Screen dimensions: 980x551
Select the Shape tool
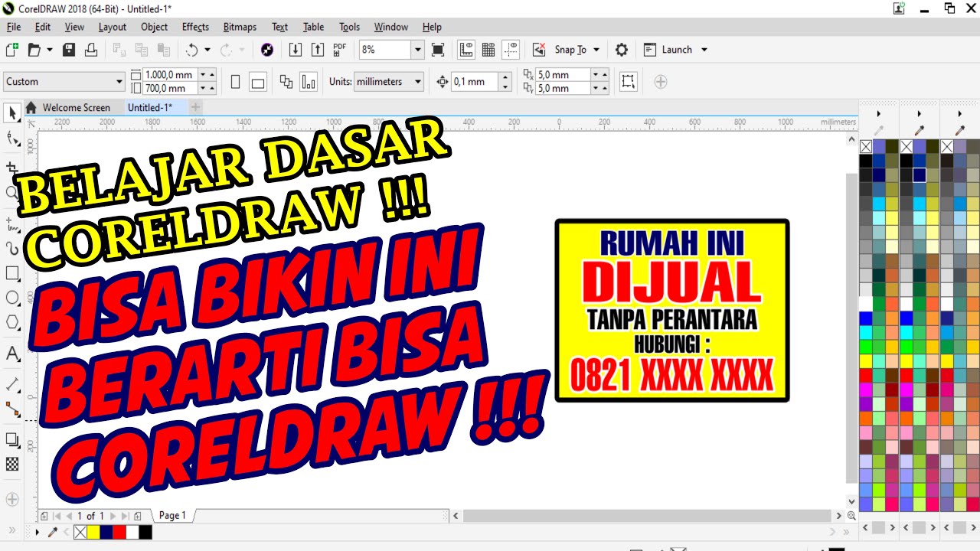(12, 138)
